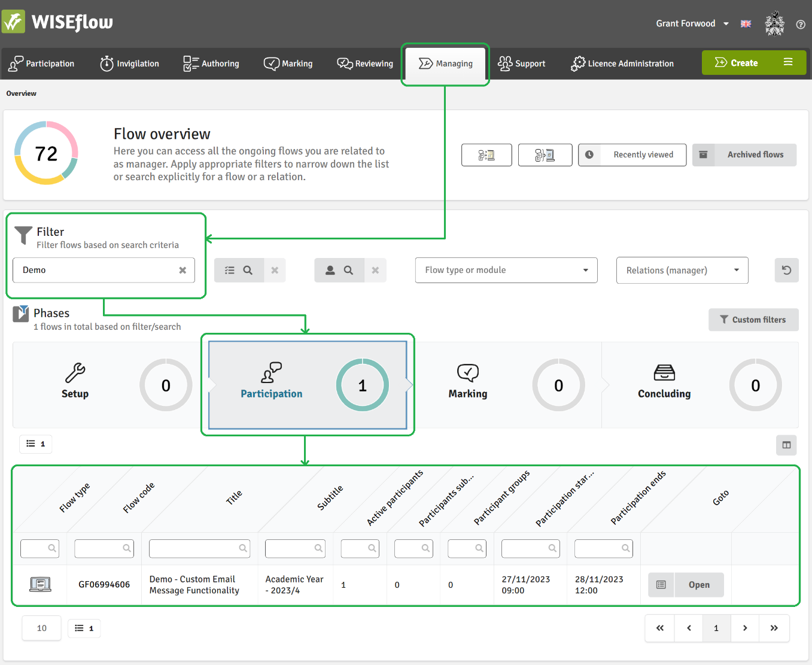Select the Participation phase tile
The width and height of the screenshot is (812, 665).
pos(308,385)
